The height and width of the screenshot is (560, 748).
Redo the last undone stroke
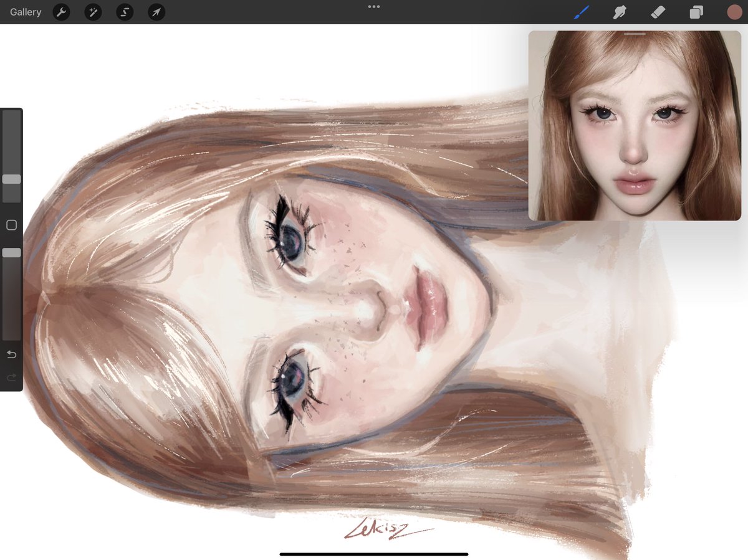pos(11,377)
